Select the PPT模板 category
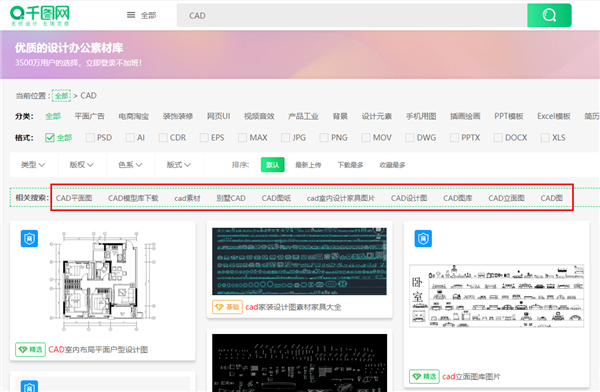600x392 pixels. click(x=509, y=116)
